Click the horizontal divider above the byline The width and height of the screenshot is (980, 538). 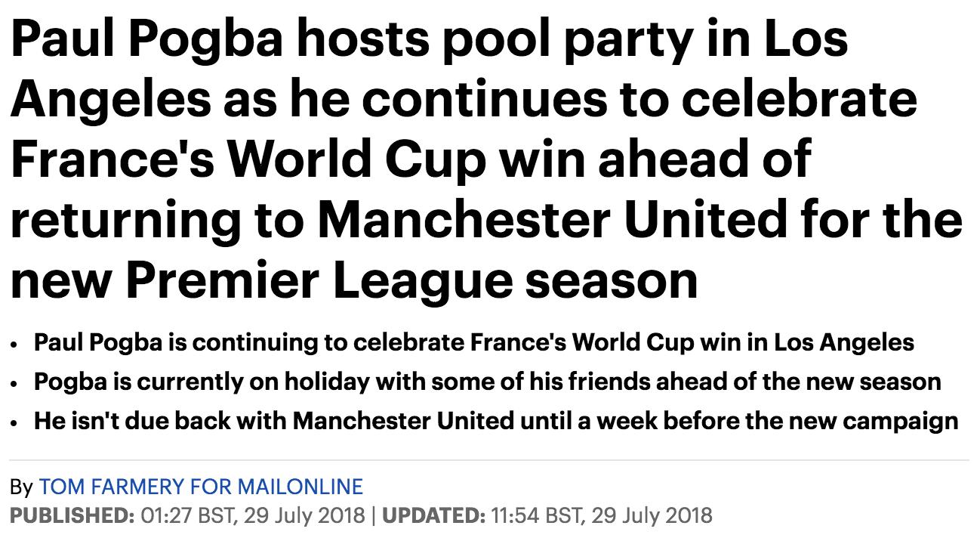click(x=489, y=459)
